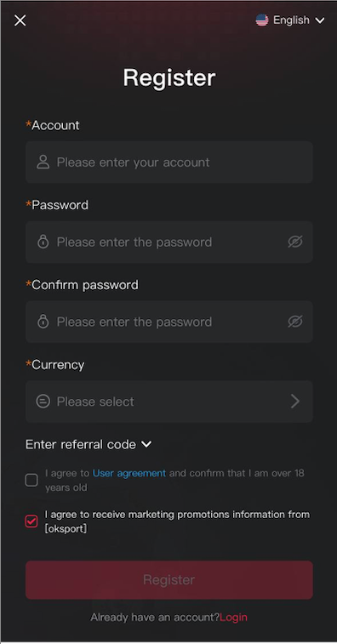Uncheck the marketing promotions checkbox
The height and width of the screenshot is (644, 337).
click(31, 521)
